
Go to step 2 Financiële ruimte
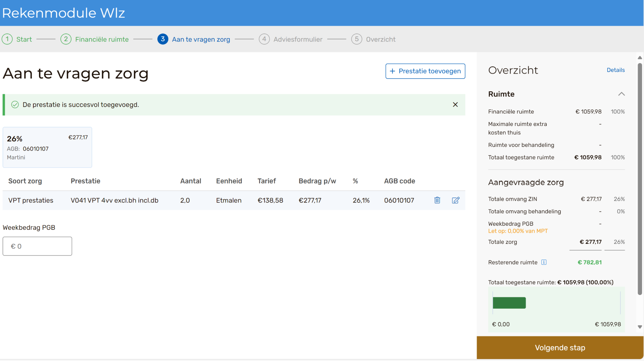click(x=95, y=39)
